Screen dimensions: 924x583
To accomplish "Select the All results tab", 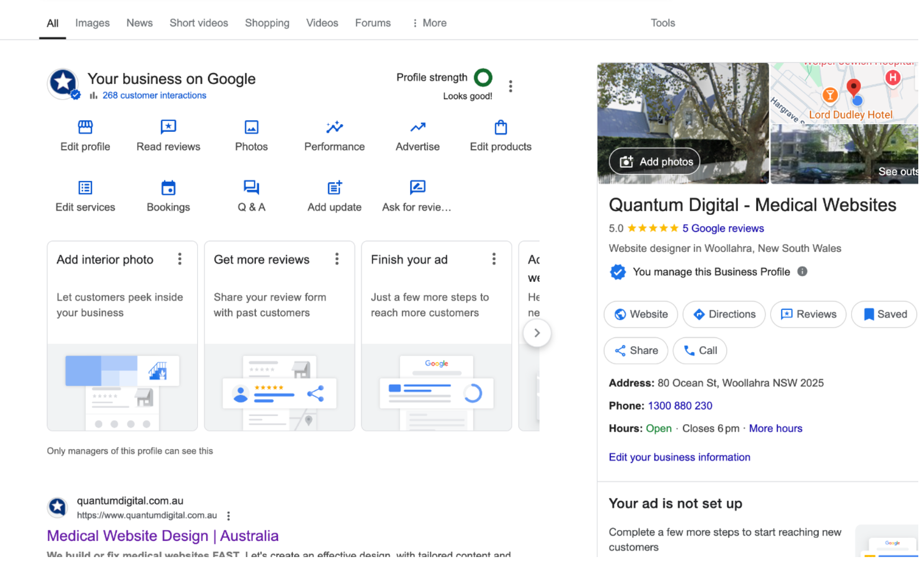I will point(52,23).
